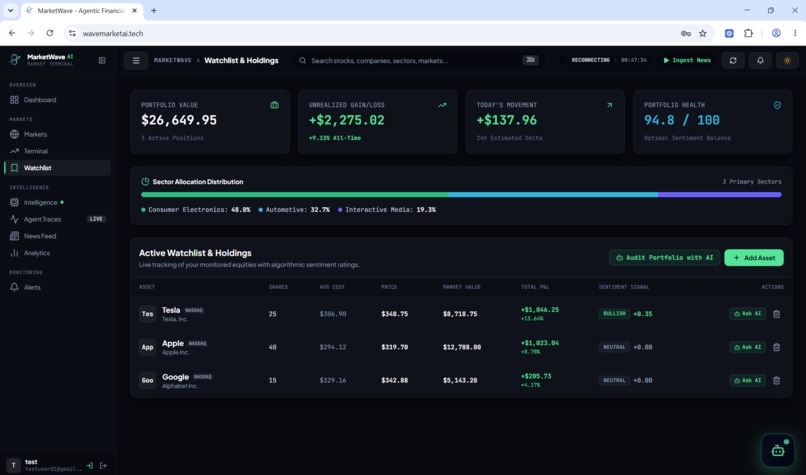Toggle light theme sun icon
The height and width of the screenshot is (475, 806).
click(x=787, y=60)
